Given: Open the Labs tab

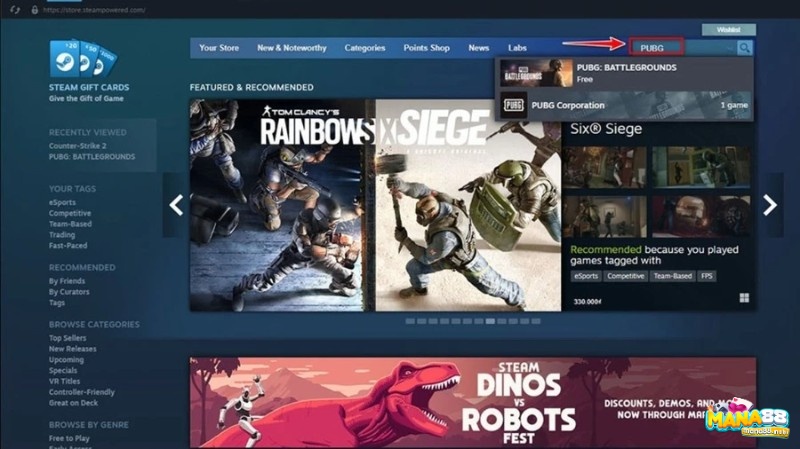Looking at the screenshot, I should 517,48.
